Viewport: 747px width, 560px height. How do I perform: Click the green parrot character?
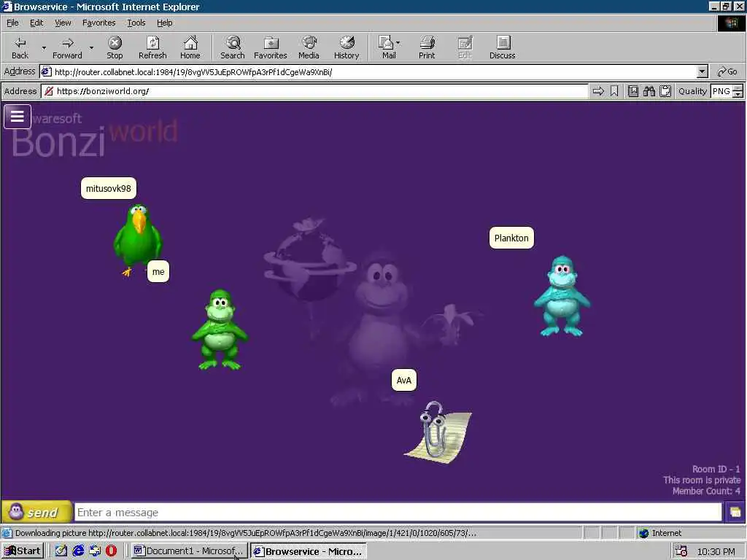coord(138,239)
